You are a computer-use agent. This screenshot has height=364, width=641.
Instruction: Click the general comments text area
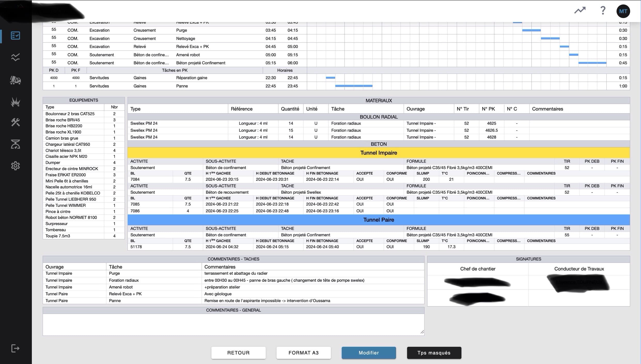tap(233, 325)
